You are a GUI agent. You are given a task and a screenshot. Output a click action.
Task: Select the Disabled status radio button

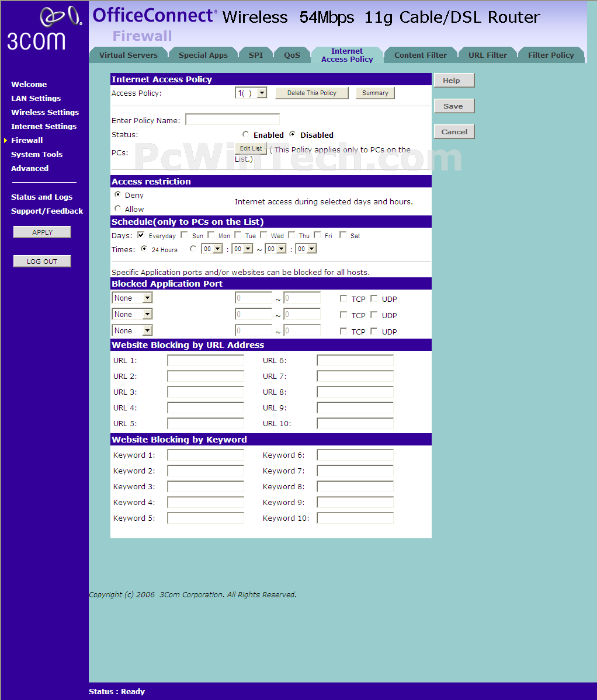click(293, 134)
